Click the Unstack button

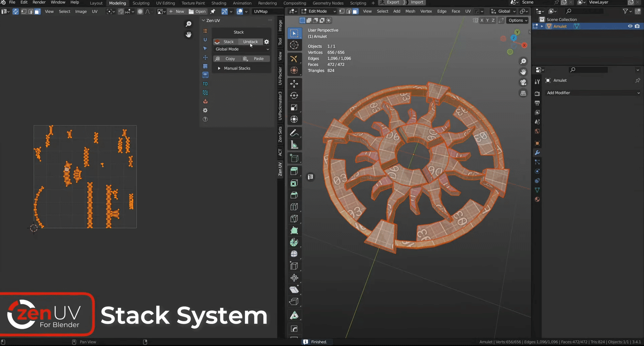coord(250,42)
